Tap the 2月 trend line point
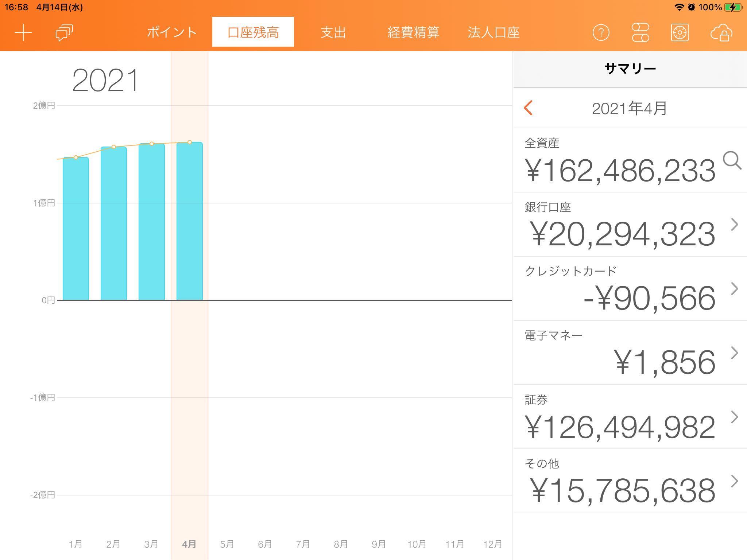 114,147
